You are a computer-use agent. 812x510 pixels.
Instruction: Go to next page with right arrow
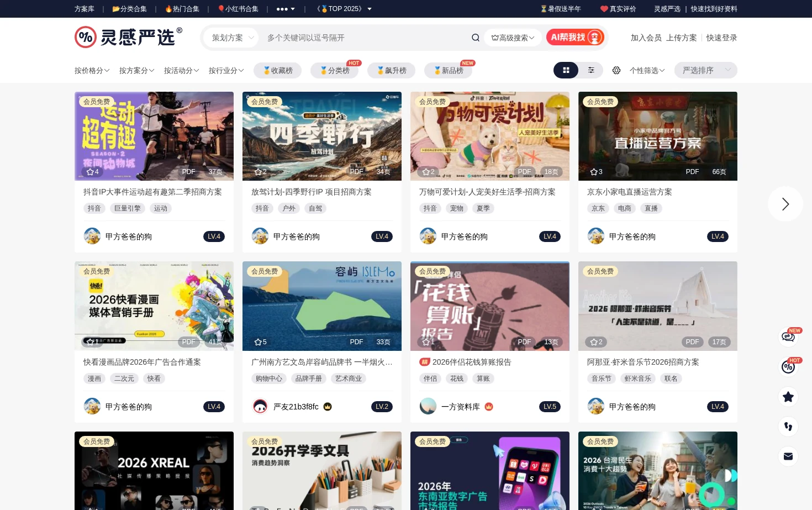tap(785, 204)
